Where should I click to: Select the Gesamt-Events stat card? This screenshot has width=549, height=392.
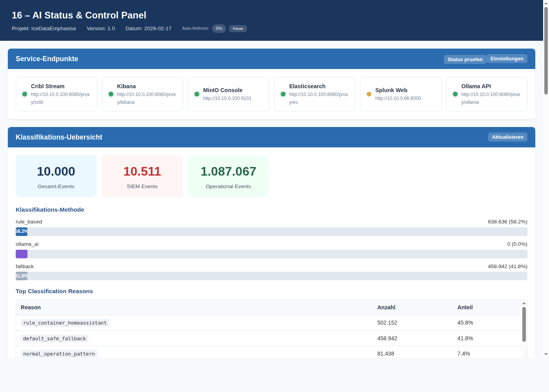coord(56,176)
